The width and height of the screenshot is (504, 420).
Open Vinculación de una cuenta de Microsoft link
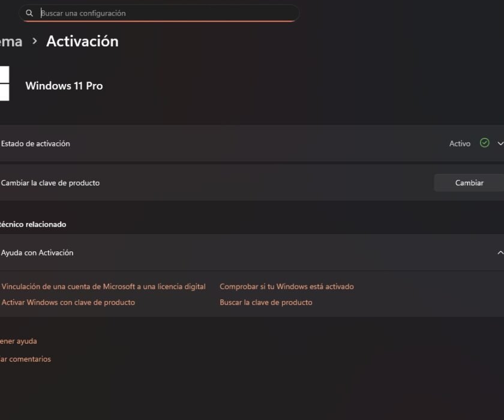click(x=104, y=286)
